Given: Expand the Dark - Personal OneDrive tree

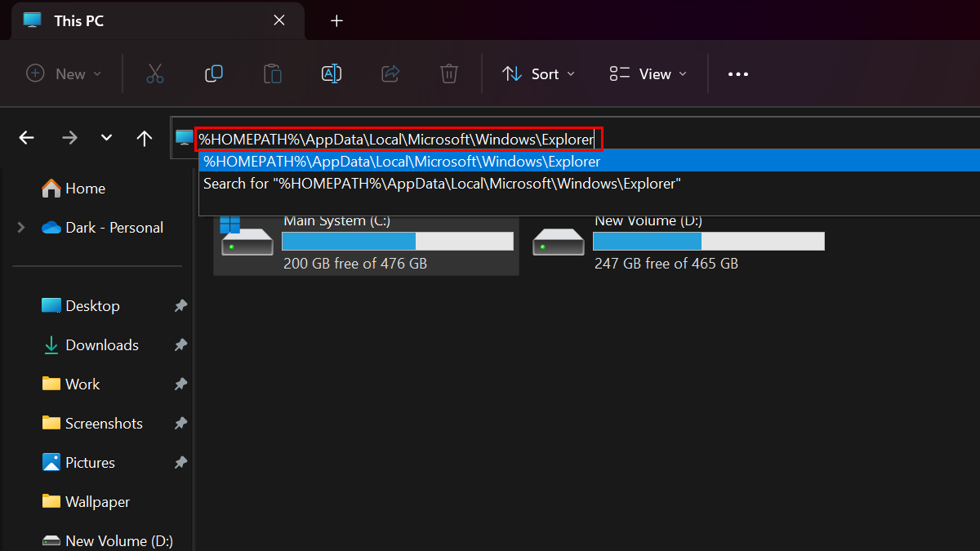Looking at the screenshot, I should point(21,228).
